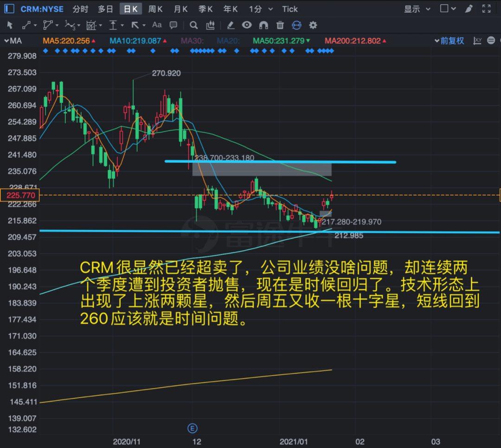Open drawing settings gear icon
501x448 pixels.
313,25
